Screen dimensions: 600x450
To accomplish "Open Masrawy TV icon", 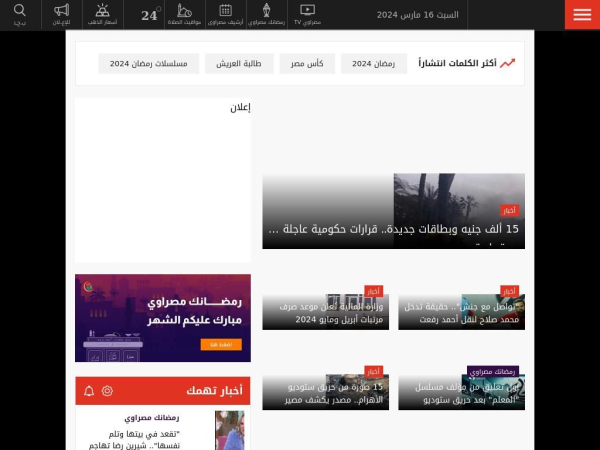I will pyautogui.click(x=307, y=15).
